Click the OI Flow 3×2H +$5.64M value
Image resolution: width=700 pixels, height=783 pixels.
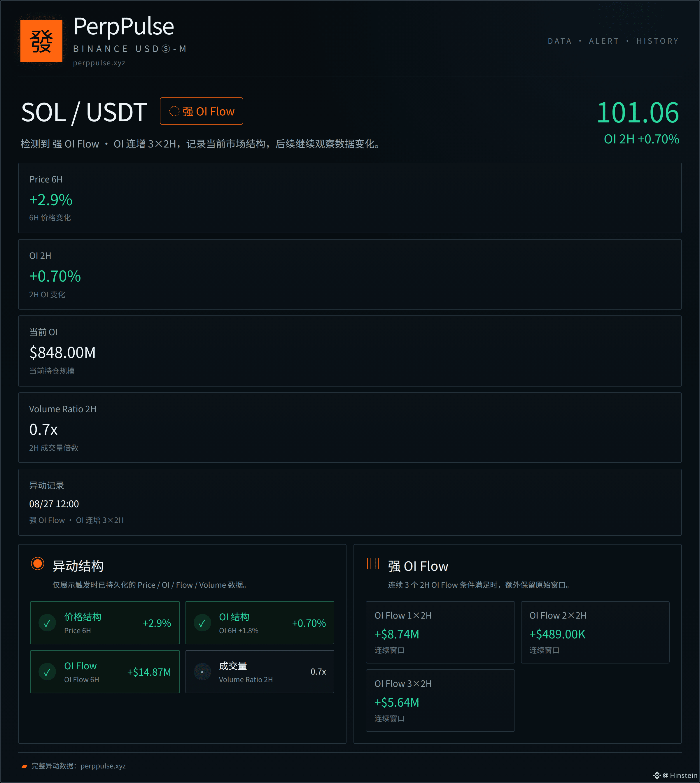(x=397, y=702)
